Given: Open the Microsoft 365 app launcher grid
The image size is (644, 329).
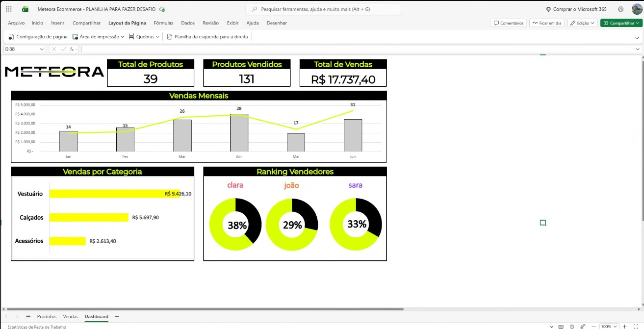Looking at the screenshot, I should pos(9,9).
